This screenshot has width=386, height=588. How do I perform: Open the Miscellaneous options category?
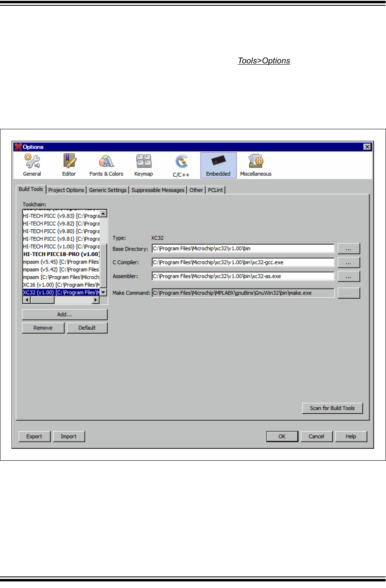(x=255, y=164)
